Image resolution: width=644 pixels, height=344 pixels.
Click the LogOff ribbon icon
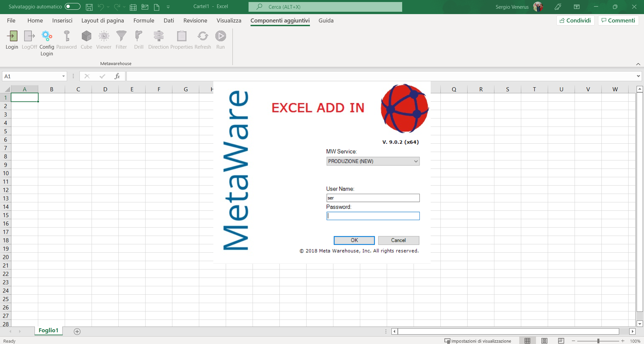[x=30, y=36]
